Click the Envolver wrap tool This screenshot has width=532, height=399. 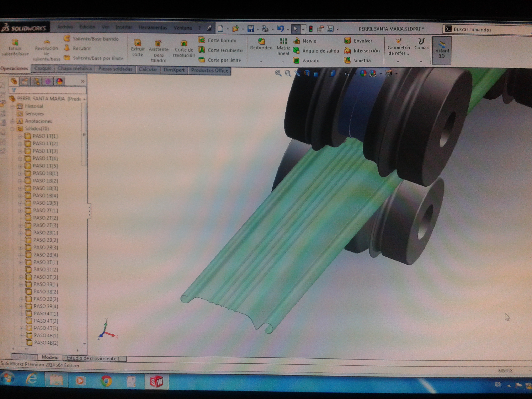(358, 41)
